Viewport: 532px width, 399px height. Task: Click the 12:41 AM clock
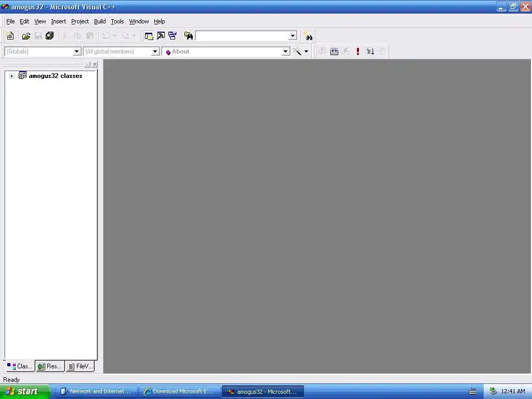pyautogui.click(x=513, y=391)
